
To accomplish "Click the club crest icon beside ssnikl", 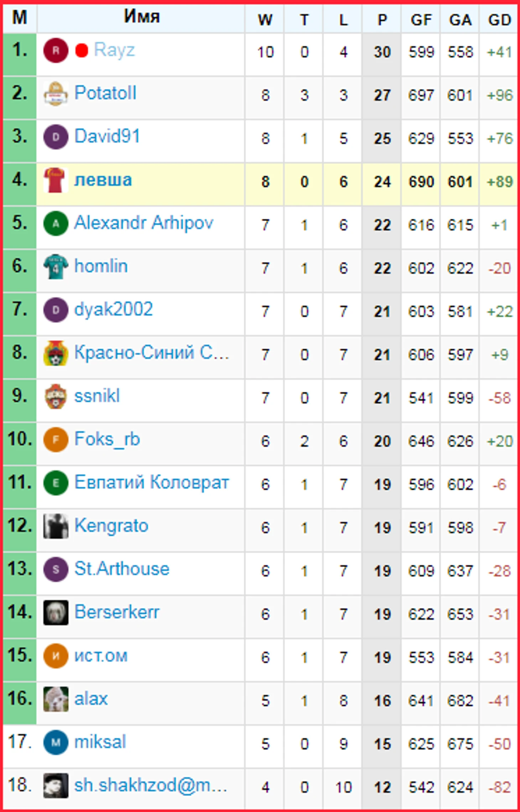I will (56, 396).
